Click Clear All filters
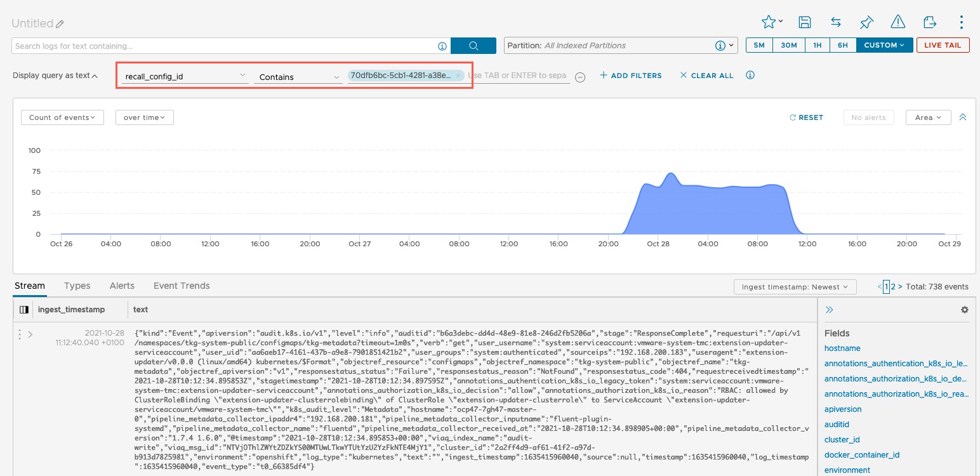Screen dimensions: 980x476 (x=706, y=76)
